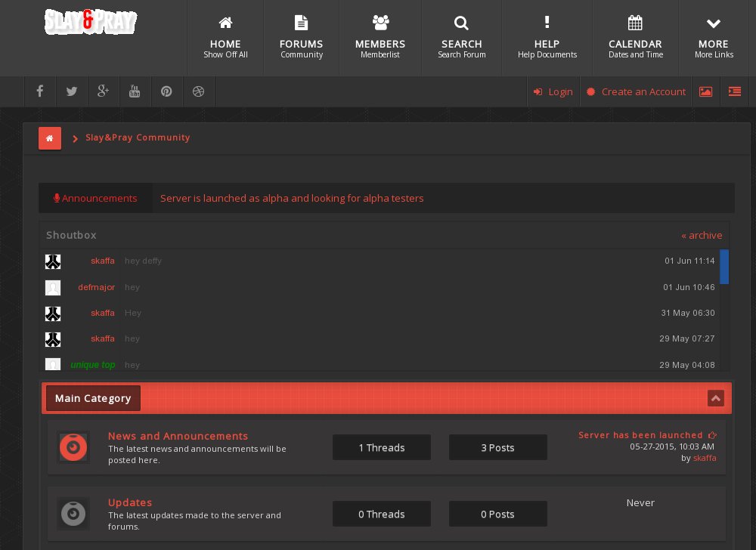
Task: Collapse the Main Category section
Action: coord(715,398)
